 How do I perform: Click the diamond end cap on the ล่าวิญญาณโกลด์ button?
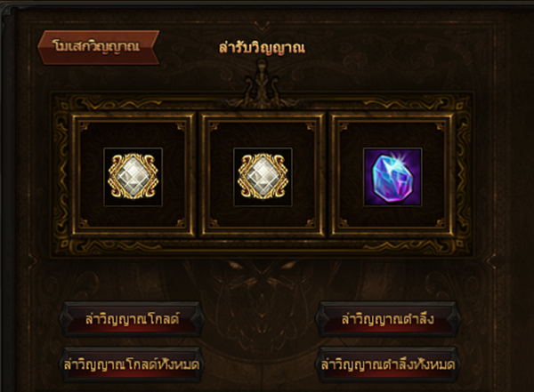pos(66,319)
